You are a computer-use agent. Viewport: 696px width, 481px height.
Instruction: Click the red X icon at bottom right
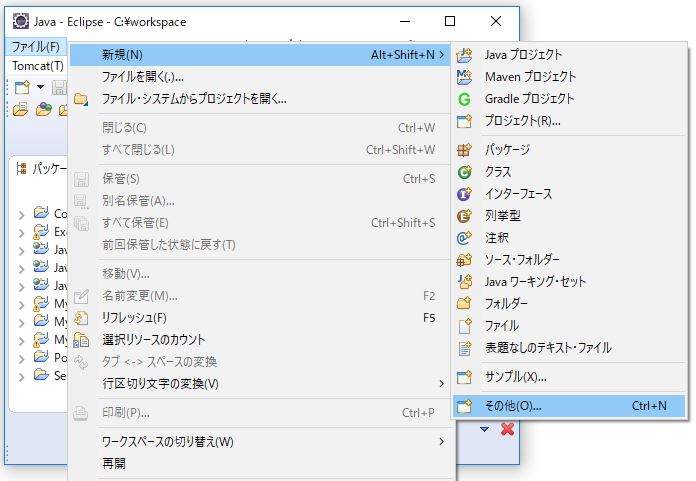coord(507,429)
